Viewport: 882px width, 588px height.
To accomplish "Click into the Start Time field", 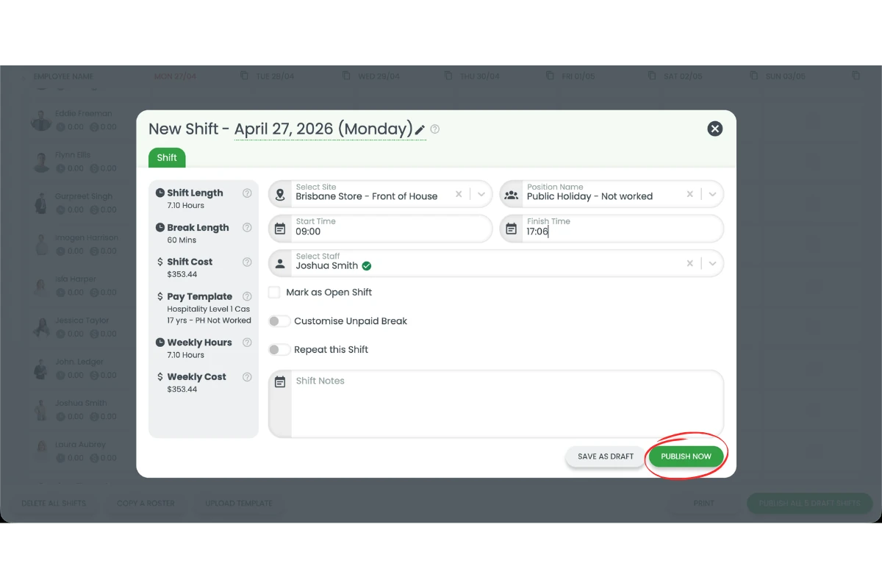I will pos(381,229).
